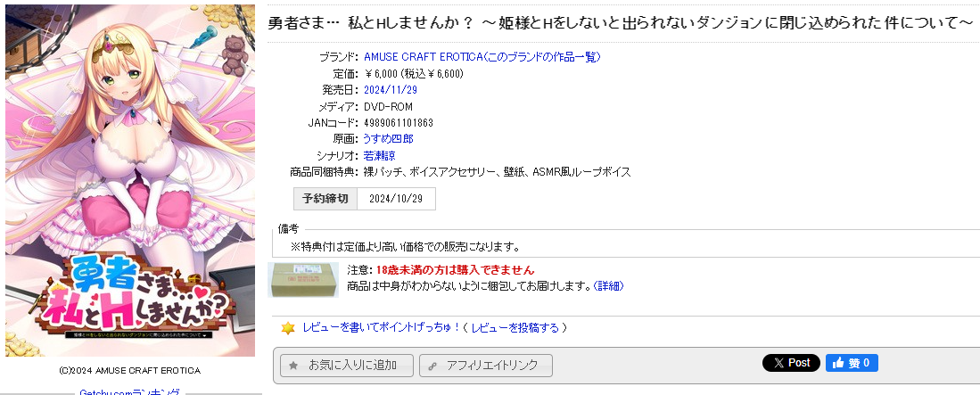The width and height of the screenshot is (980, 395).
Task: Click the thumbs-up icon on like button
Action: (x=837, y=363)
